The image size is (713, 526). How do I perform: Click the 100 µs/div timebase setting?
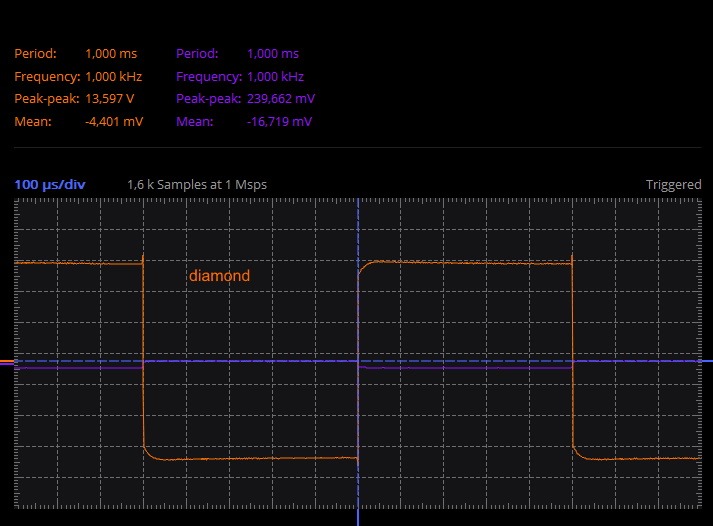pyautogui.click(x=50, y=185)
